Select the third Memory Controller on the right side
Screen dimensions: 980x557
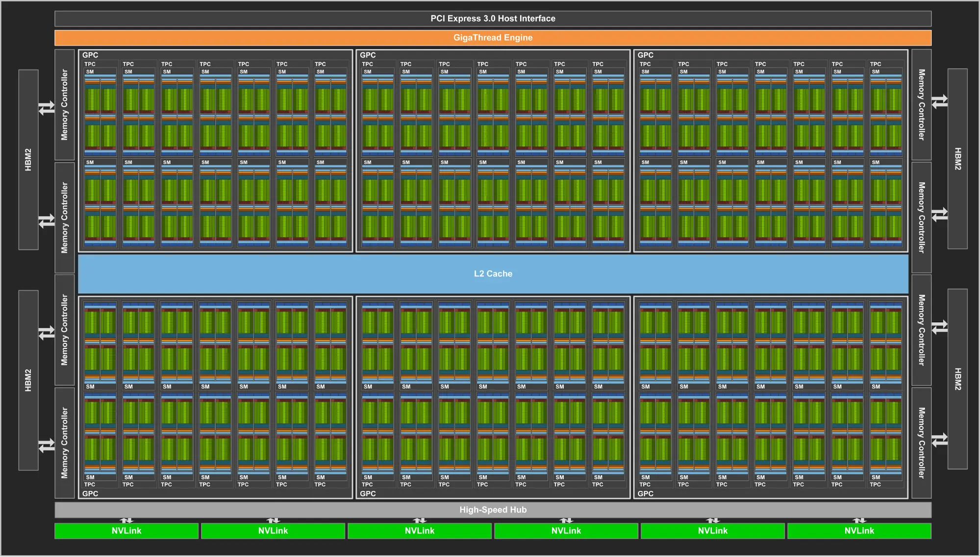(922, 330)
